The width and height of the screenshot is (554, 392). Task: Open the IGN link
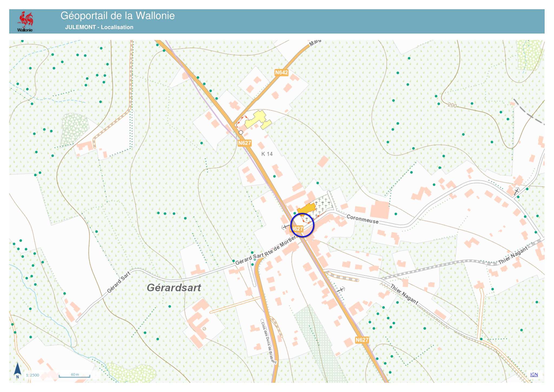tap(534, 374)
